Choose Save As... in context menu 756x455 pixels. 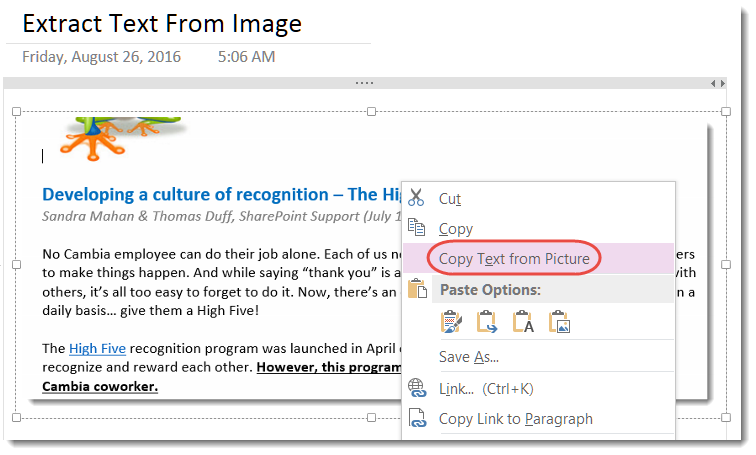click(468, 357)
